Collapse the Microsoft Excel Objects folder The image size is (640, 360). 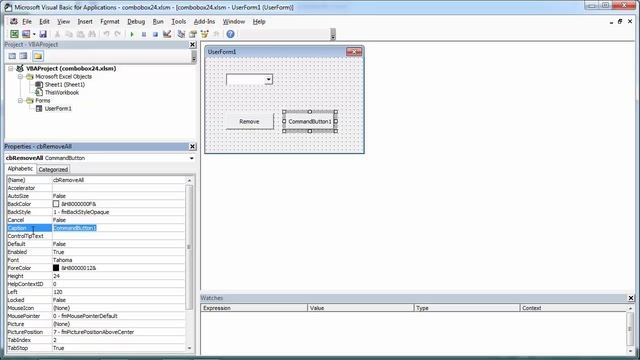(20, 76)
